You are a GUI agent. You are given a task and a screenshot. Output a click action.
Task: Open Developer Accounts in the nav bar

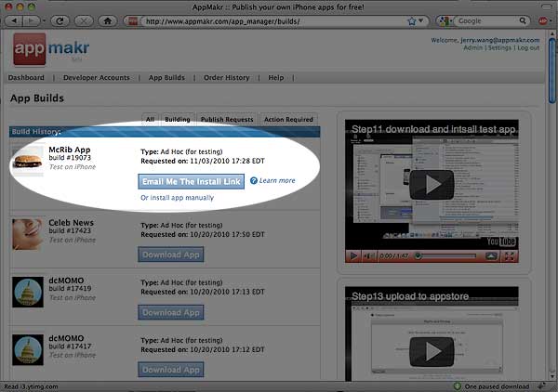point(97,77)
